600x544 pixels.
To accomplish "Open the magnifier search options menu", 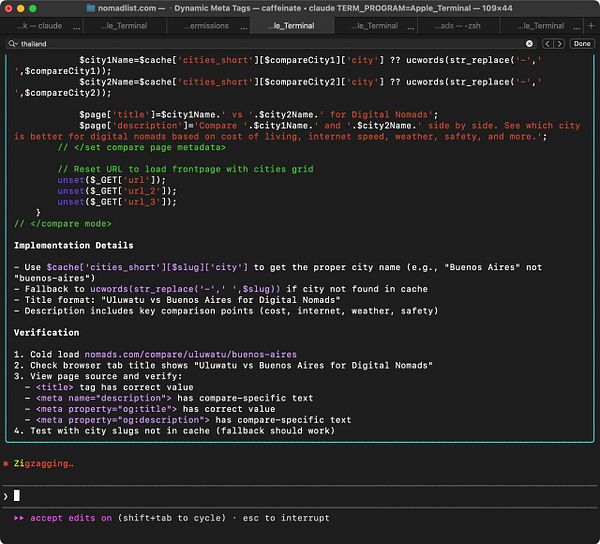I will coord(12,44).
